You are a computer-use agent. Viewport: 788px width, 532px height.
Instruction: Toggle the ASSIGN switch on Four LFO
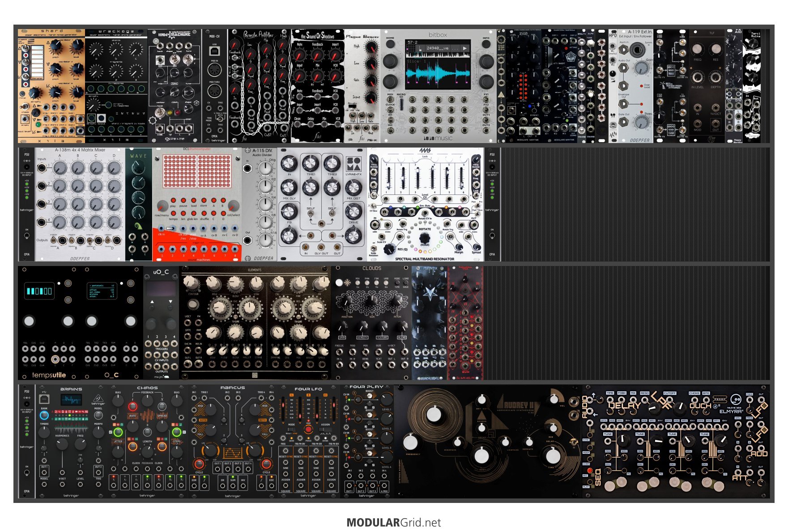point(325,429)
